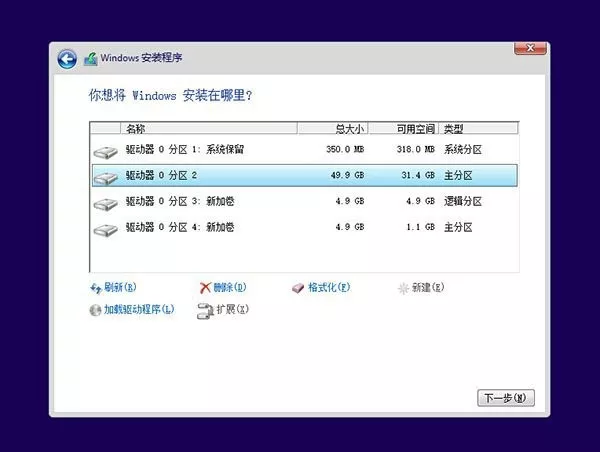Sort by 可用空间 column header

pos(404,129)
